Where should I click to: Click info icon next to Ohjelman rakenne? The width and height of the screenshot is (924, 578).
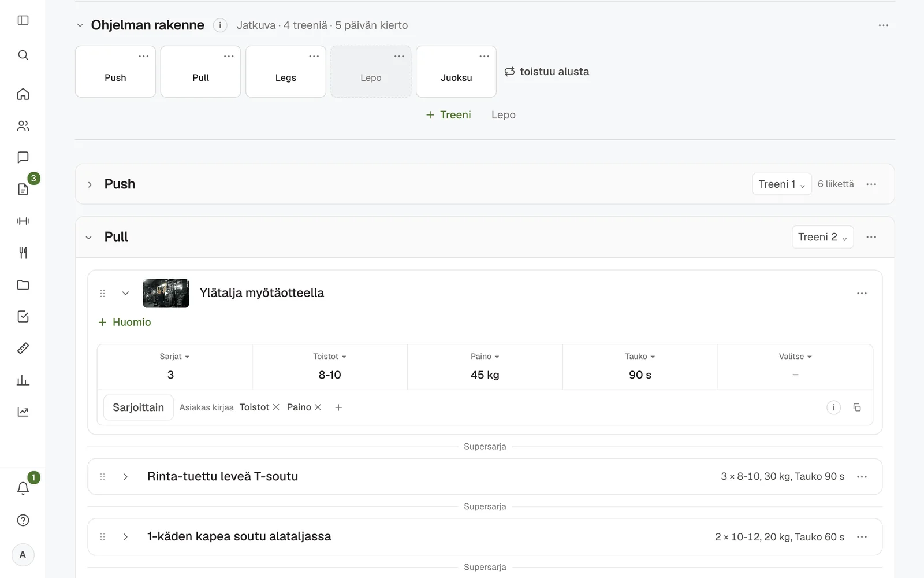[220, 25]
